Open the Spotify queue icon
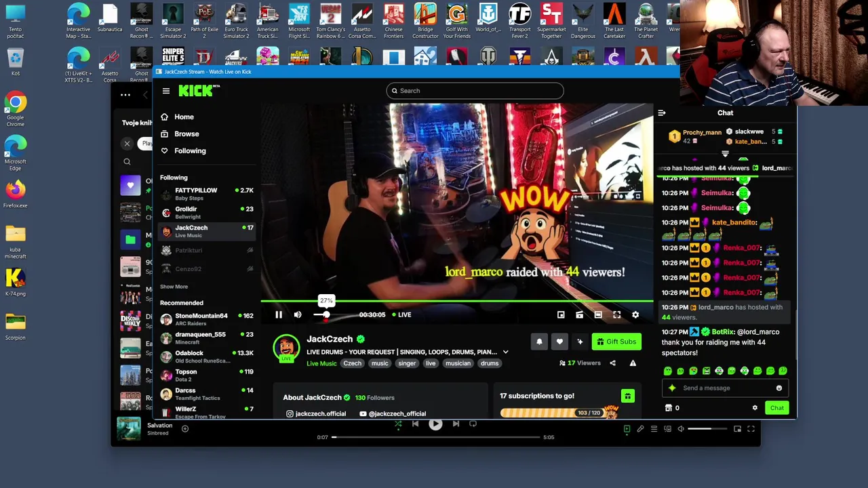 (x=654, y=428)
